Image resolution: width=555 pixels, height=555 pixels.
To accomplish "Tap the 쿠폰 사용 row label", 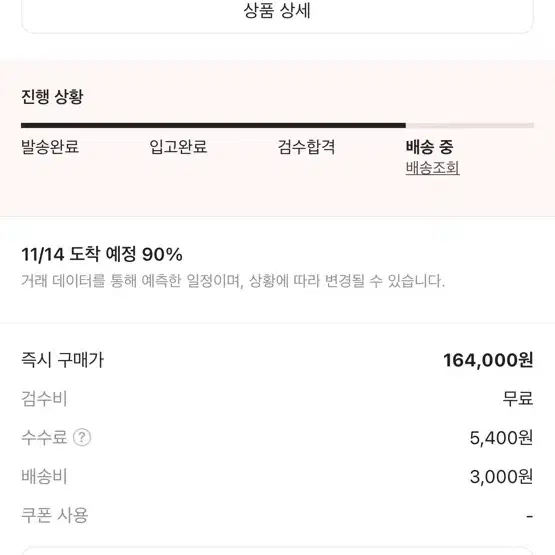I will [x=55, y=515].
